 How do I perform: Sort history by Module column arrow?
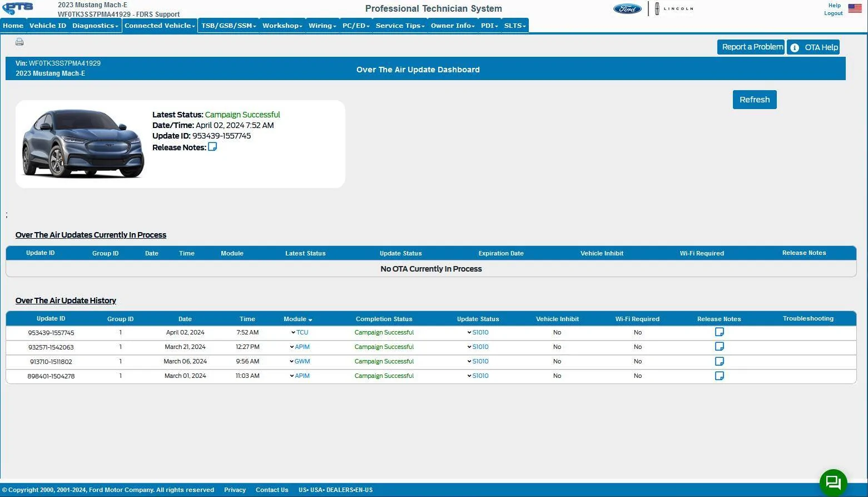310,319
